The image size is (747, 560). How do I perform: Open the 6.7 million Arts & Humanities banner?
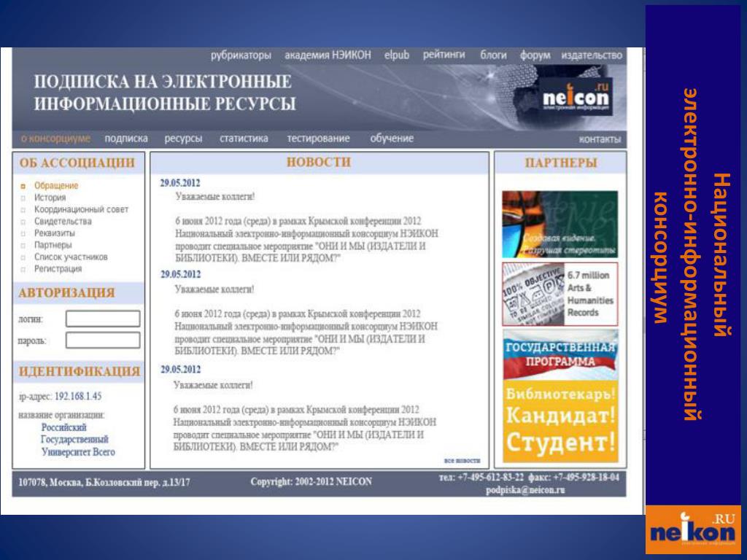coord(560,294)
